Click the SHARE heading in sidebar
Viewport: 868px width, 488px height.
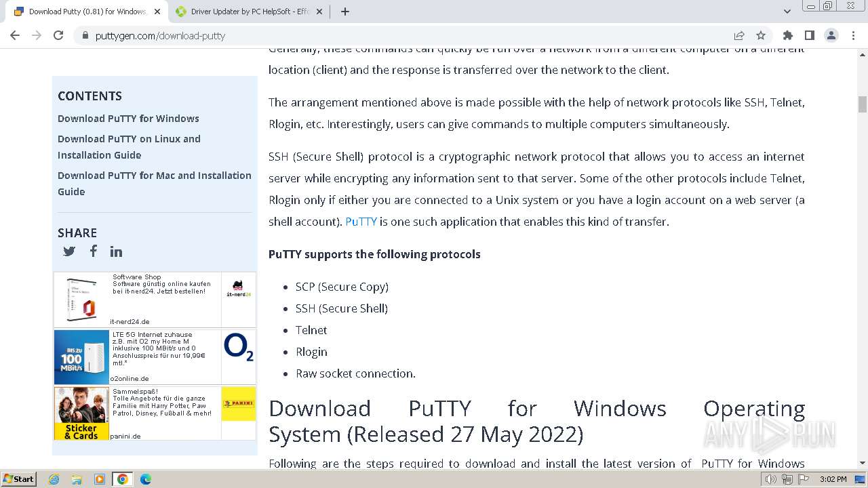tap(77, 233)
